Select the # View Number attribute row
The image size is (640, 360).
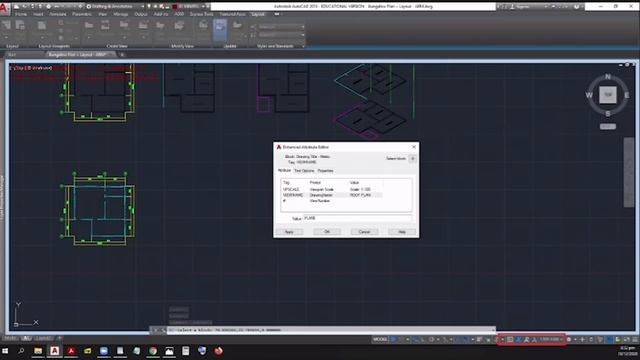[x=333, y=201]
